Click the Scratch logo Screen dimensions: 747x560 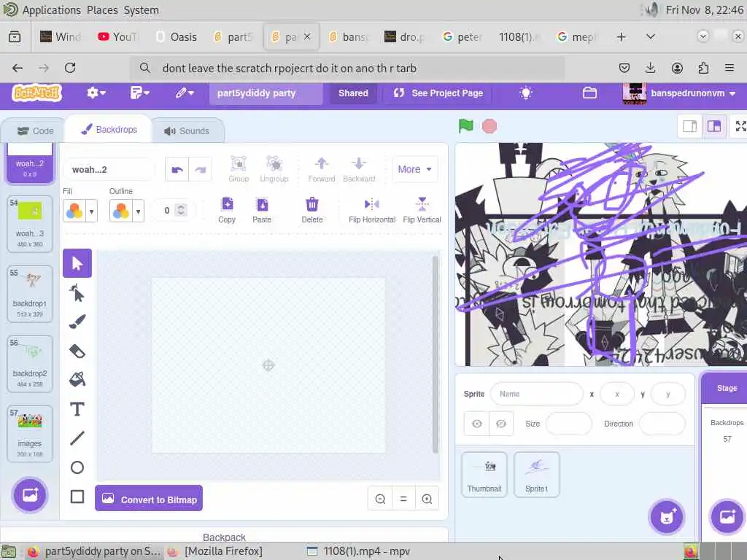(37, 93)
